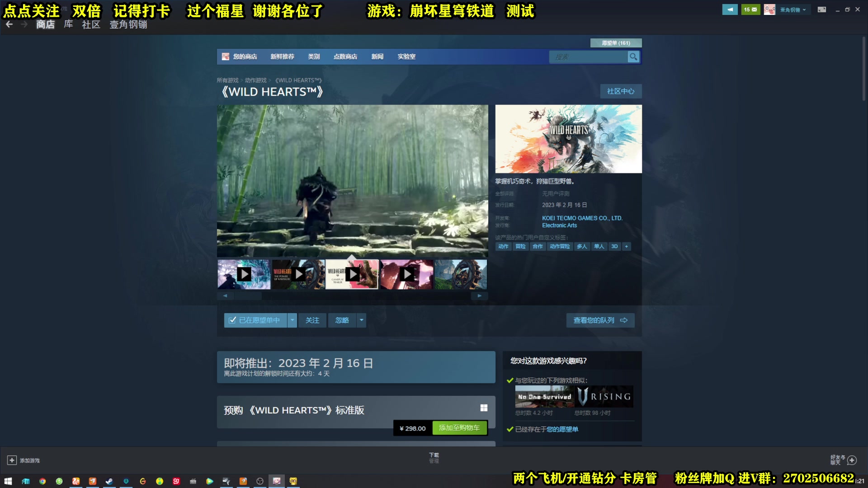This screenshot has width=868, height=488.
Task: Open the dropdown arrow next to 忽略
Action: (x=361, y=320)
